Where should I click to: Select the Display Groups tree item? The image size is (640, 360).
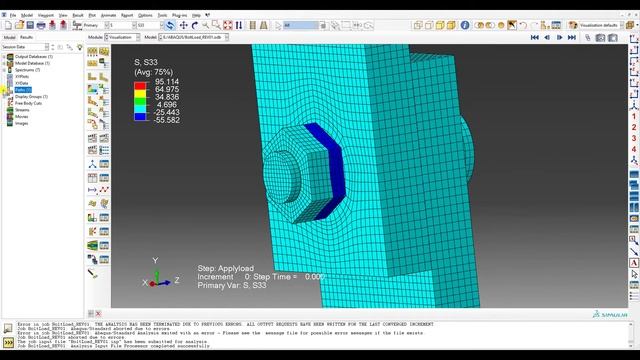(x=31, y=97)
